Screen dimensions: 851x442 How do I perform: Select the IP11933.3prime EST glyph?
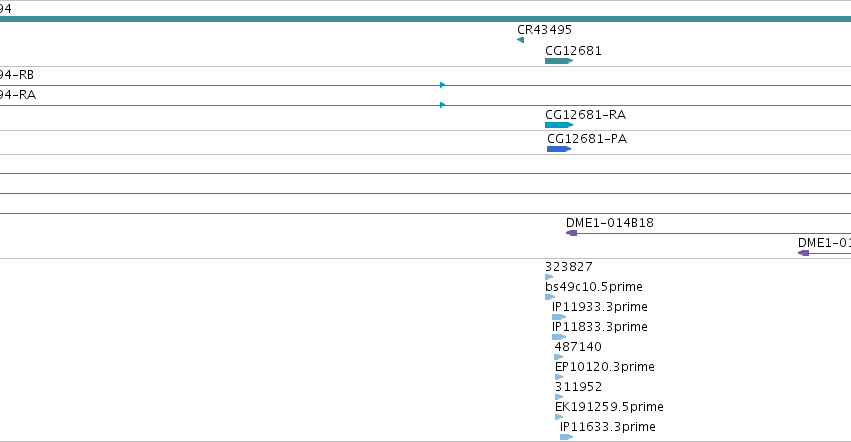click(559, 317)
